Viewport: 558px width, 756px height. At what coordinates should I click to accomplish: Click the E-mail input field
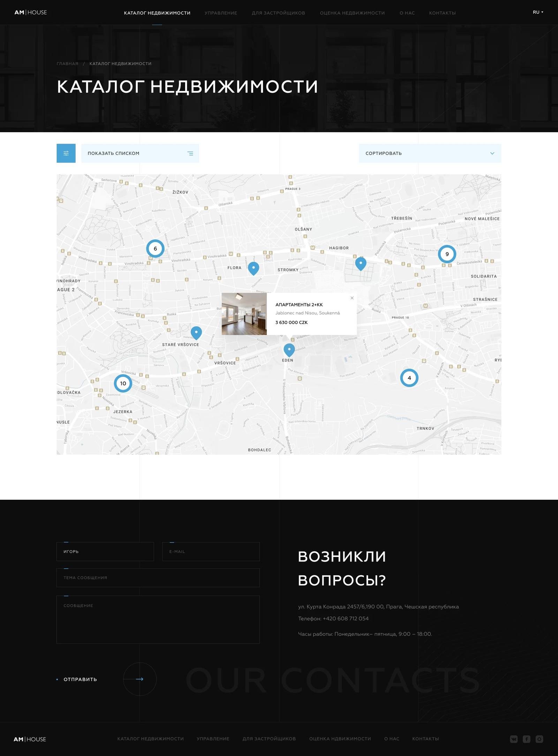coord(211,551)
